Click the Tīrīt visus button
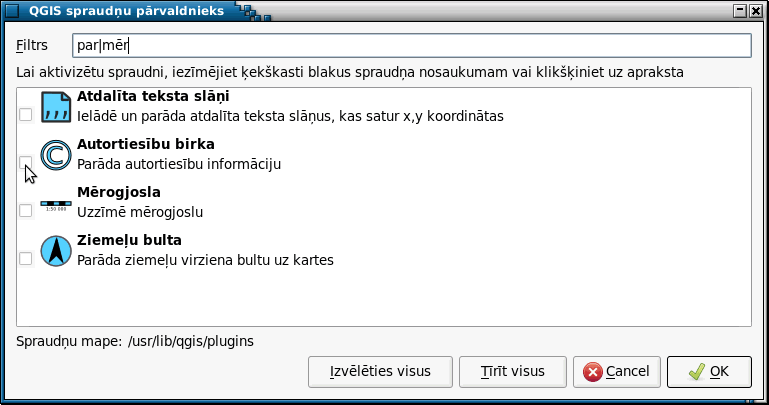The width and height of the screenshot is (769, 405). click(x=513, y=372)
